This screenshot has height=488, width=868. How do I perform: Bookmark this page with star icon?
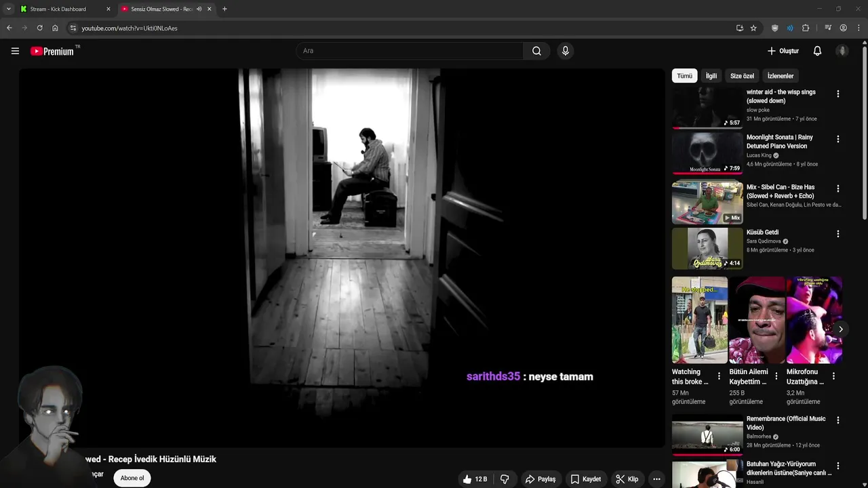click(753, 28)
